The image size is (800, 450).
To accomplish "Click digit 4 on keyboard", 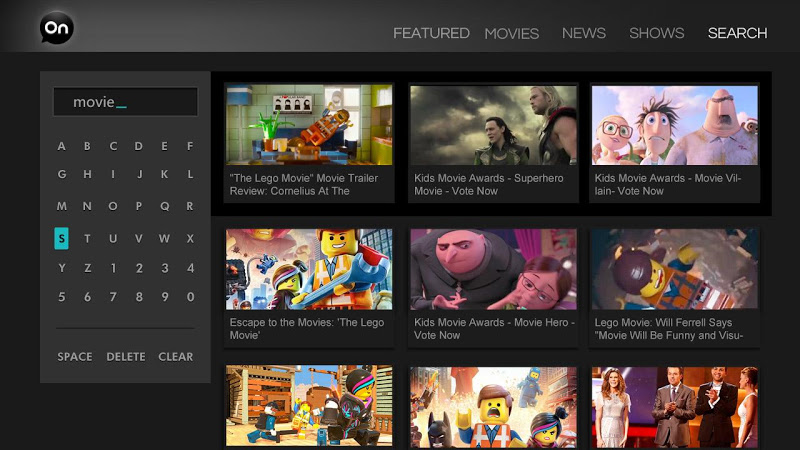I will 190,268.
